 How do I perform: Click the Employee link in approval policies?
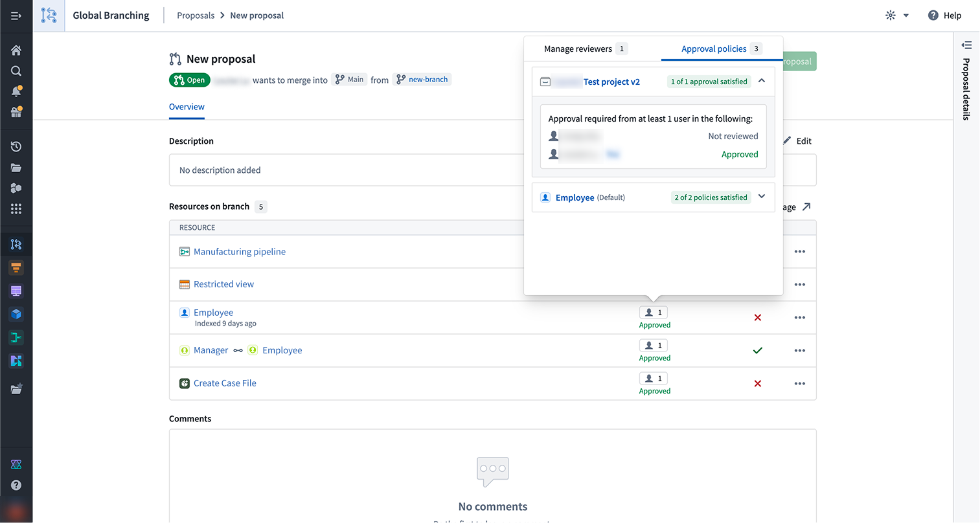tap(575, 197)
